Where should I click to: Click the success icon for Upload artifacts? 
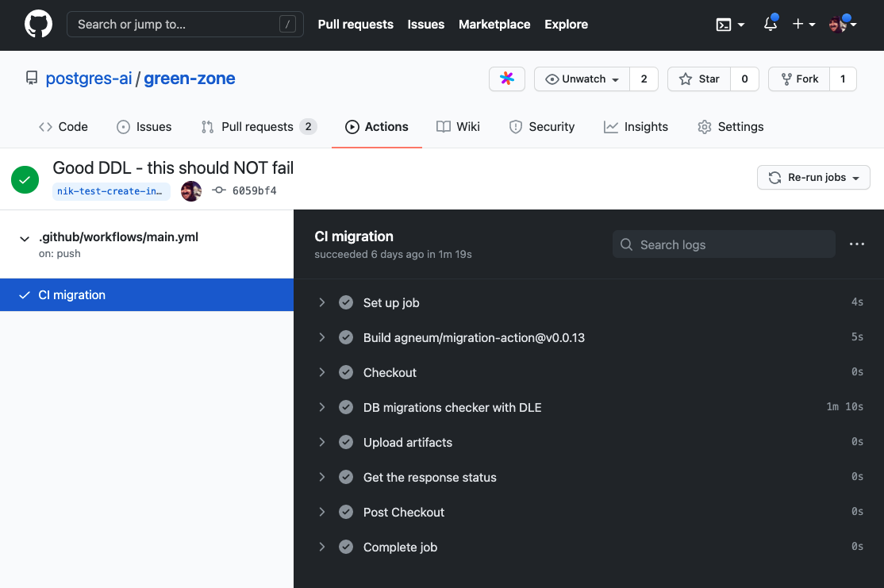(x=346, y=443)
